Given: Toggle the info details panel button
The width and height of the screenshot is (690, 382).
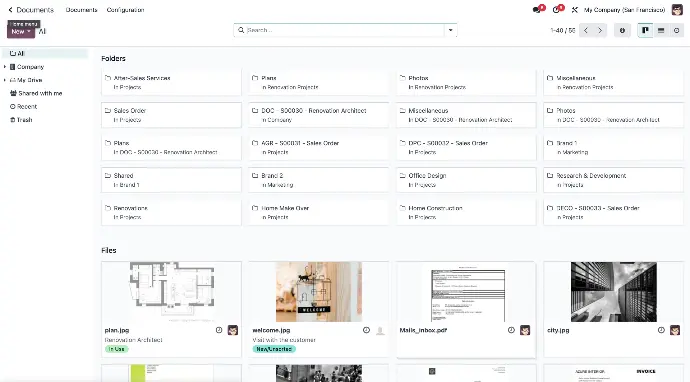Looking at the screenshot, I should point(622,30).
